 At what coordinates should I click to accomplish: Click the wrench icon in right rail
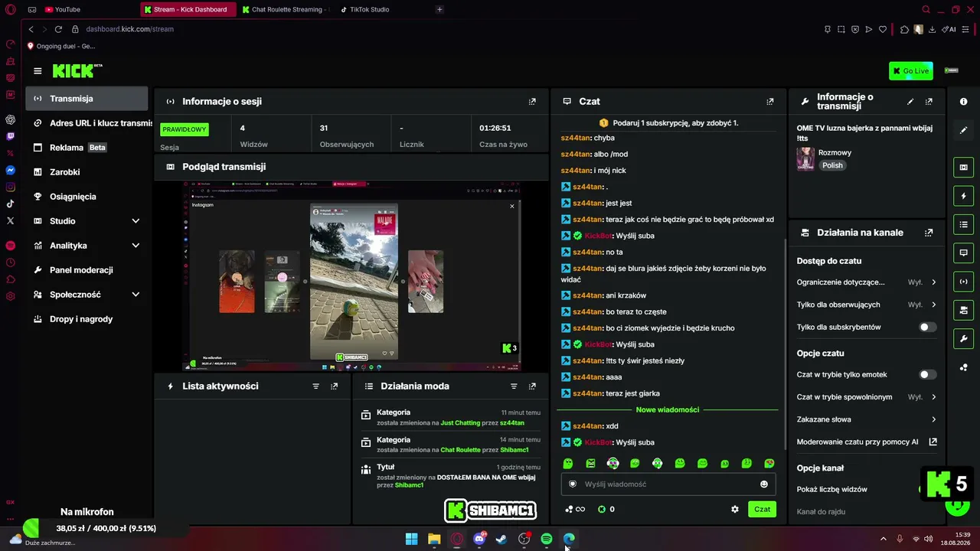click(x=963, y=339)
